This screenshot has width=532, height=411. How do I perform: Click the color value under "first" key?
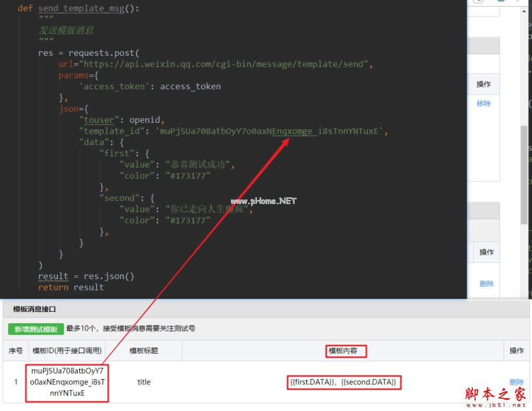pos(187,176)
